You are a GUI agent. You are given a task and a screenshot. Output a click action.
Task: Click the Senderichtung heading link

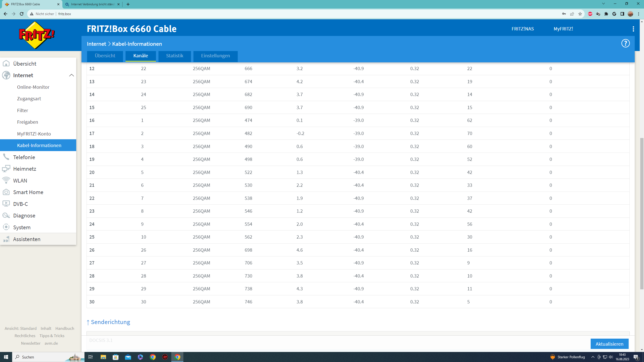tap(108, 322)
